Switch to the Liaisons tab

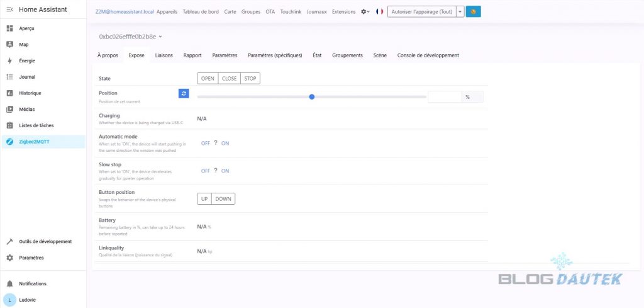click(x=164, y=55)
